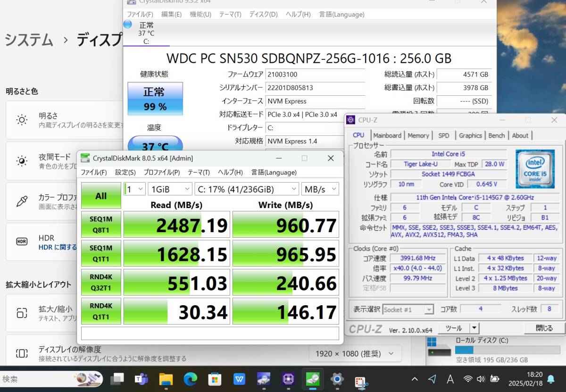Switch to the Mainboard tab in CPU-Z
The width and height of the screenshot is (566, 392).
pyautogui.click(x=387, y=135)
